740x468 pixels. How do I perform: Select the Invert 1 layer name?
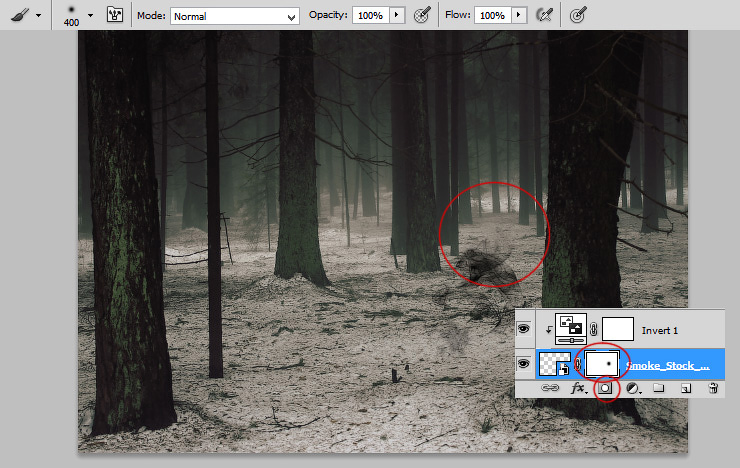click(660, 331)
